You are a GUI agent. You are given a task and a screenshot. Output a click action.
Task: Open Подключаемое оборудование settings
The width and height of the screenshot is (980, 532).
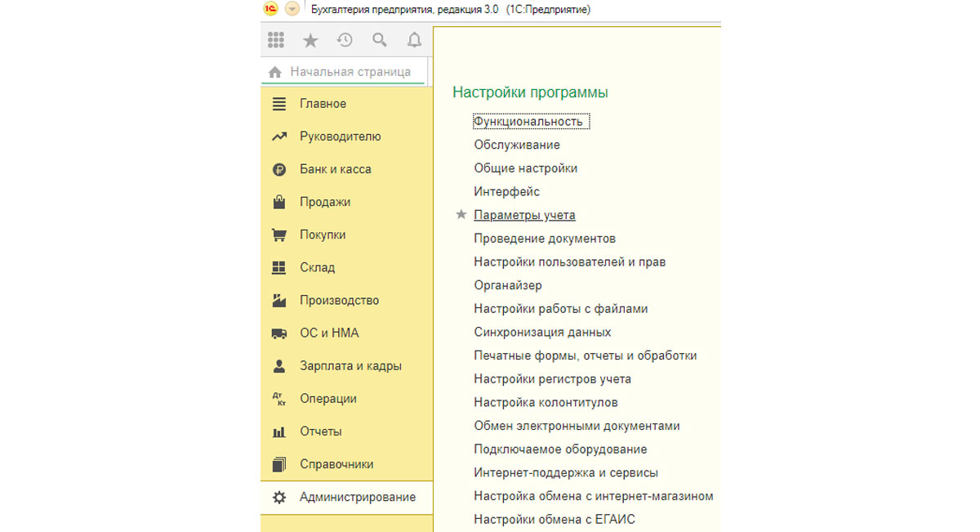point(560,449)
